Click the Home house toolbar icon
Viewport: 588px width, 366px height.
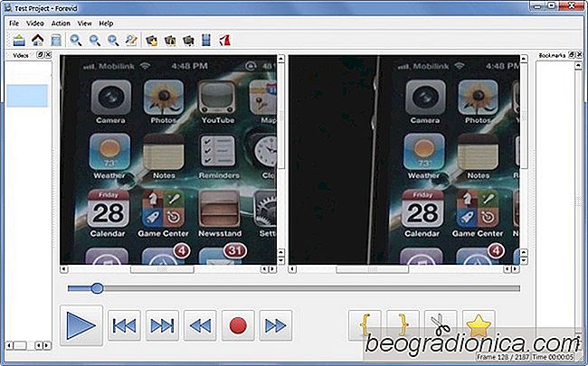coord(37,40)
